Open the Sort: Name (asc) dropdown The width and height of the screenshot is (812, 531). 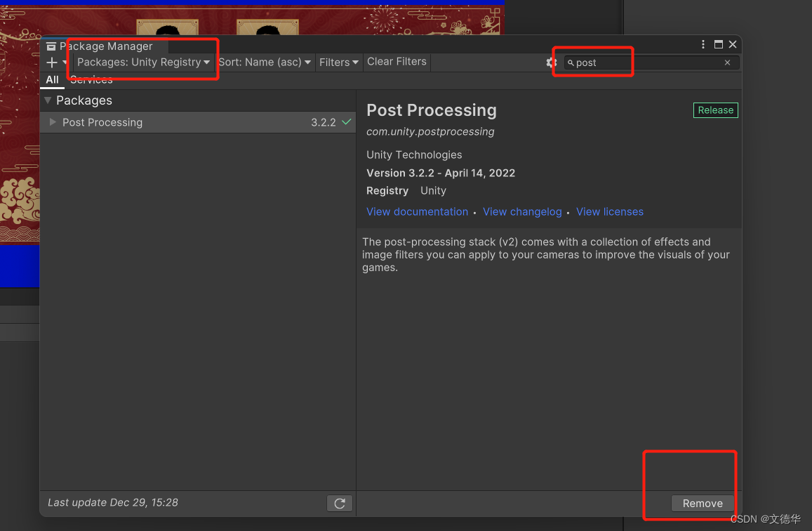point(265,62)
